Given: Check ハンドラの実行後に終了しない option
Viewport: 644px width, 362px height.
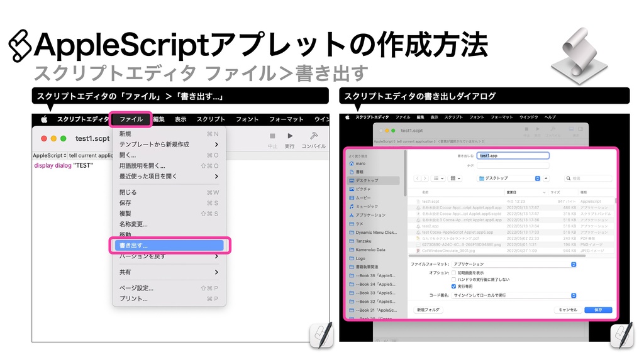Looking at the screenshot, I should (x=453, y=280).
